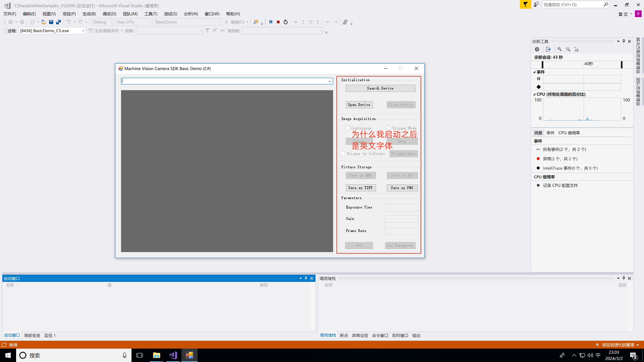Collapse the Events section expander triangle
The image size is (644, 362).
point(534,72)
